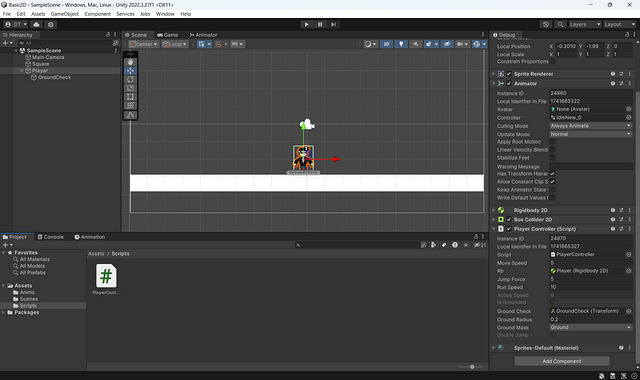Enable Apply Root Motion checkbox
The width and height of the screenshot is (640, 380).
pos(552,142)
